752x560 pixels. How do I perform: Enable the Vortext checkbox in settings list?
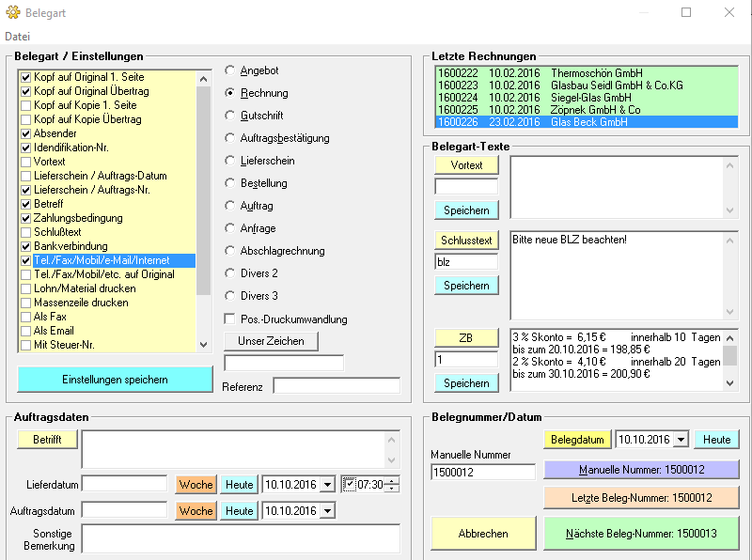click(26, 162)
